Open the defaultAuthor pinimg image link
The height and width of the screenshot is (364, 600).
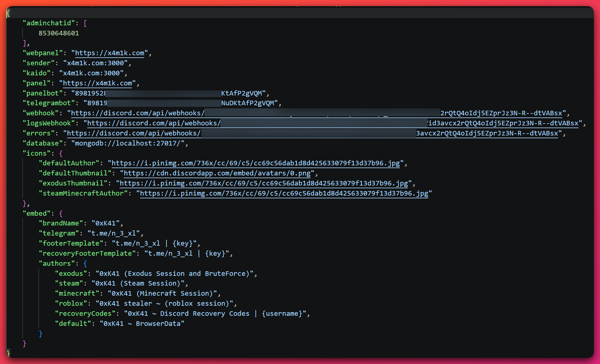(x=256, y=163)
